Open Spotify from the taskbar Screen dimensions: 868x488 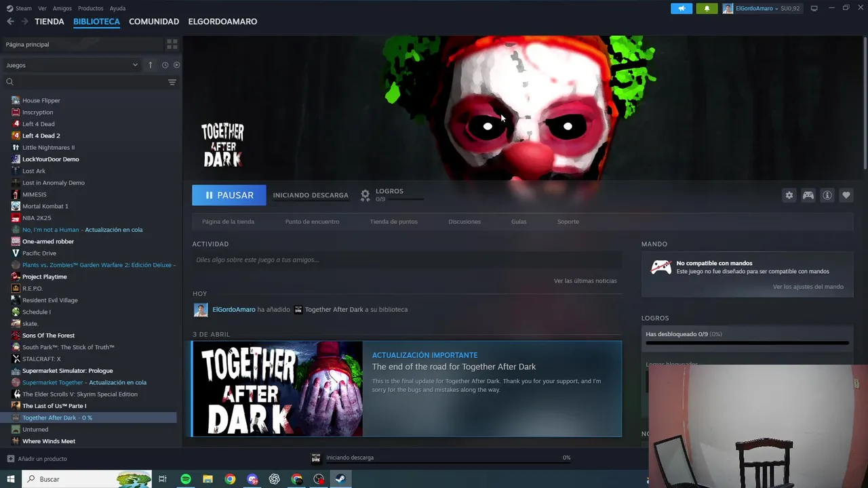[186, 479]
